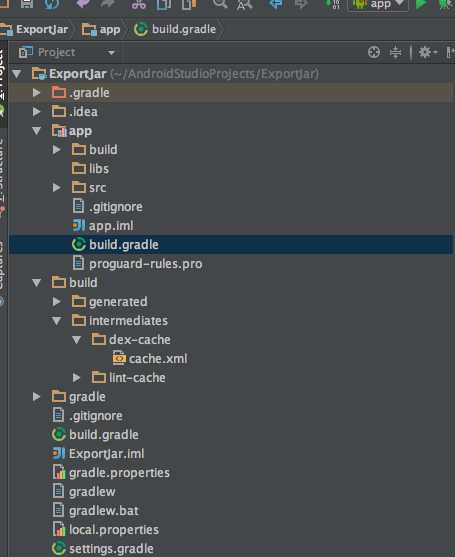The height and width of the screenshot is (557, 455).
Task: Navigate back with the blue left arrow
Action: (276, 4)
